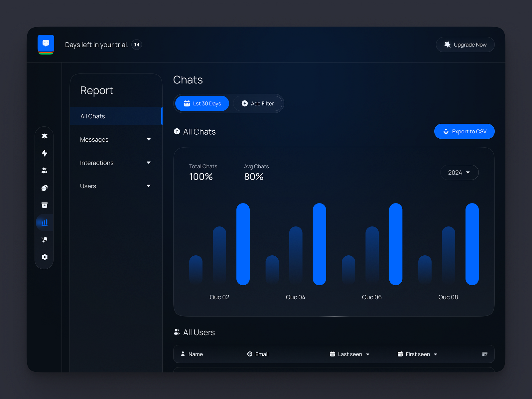Image resolution: width=532 pixels, height=399 pixels.
Task: Open the chat conversations icon
Action: coord(44,188)
